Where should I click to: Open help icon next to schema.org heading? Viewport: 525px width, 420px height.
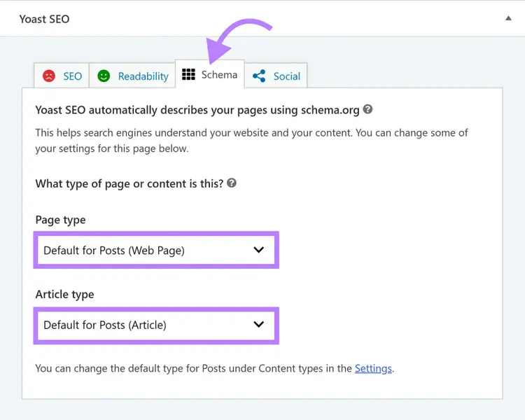367,109
